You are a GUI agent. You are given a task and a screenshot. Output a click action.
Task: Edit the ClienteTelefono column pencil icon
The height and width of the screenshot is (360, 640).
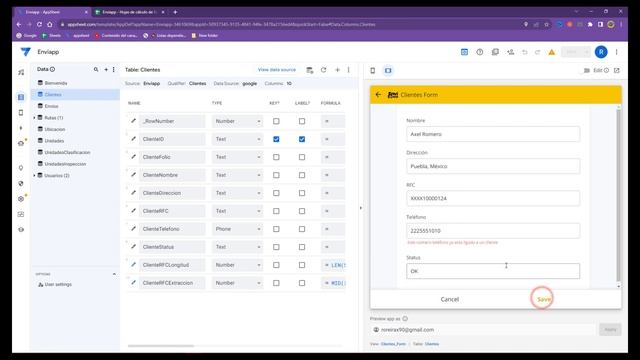133,229
